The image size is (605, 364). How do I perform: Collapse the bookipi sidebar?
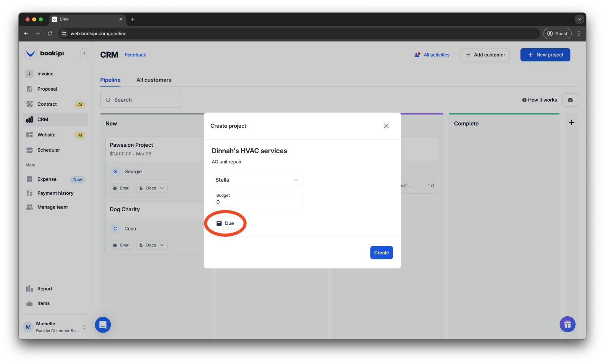coord(84,53)
